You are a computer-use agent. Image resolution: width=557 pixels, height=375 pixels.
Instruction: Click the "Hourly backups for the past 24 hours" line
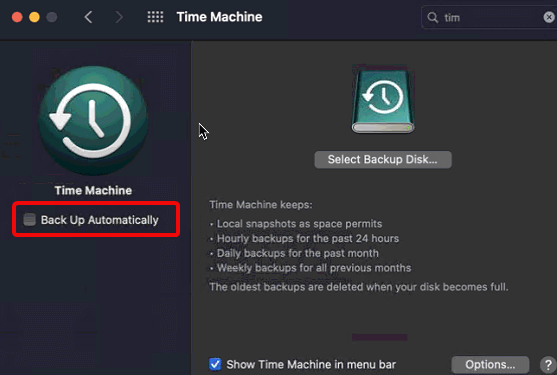(308, 239)
